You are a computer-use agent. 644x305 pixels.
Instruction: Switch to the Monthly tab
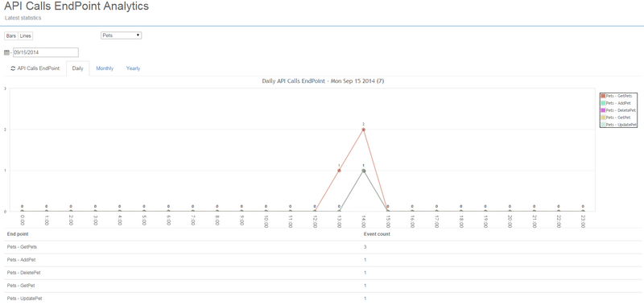click(105, 68)
